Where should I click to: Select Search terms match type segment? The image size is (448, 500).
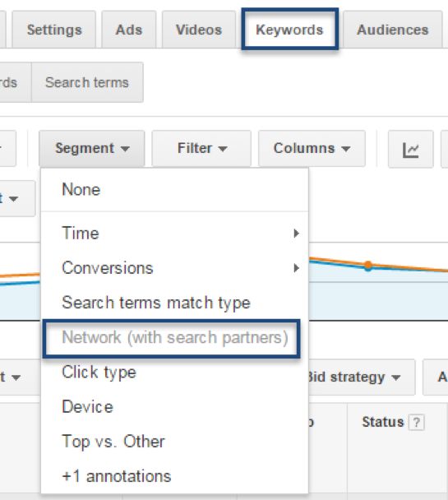(174, 303)
